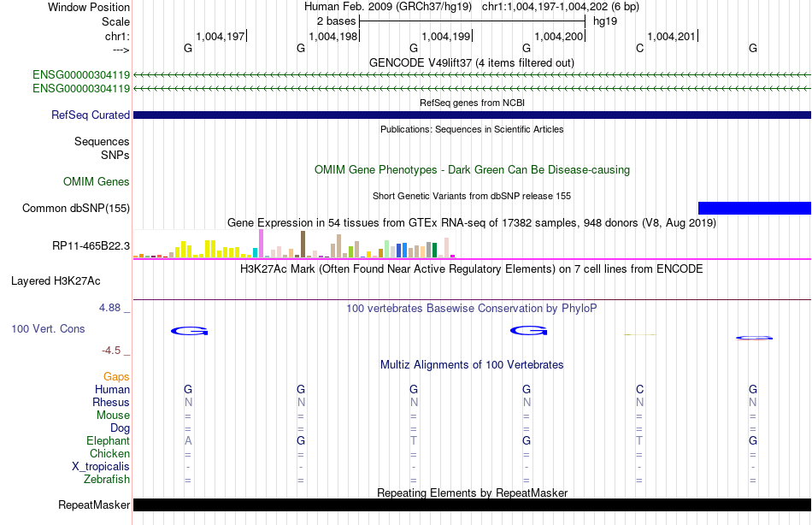The height and width of the screenshot is (525, 812).
Task: Click the Gaps alignment label
Action: coord(116,377)
